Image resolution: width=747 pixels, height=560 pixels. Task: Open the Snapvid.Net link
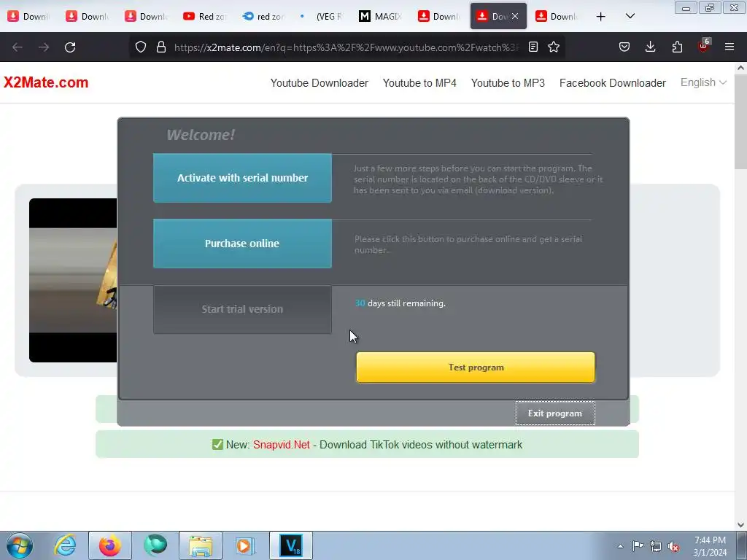coord(281,445)
